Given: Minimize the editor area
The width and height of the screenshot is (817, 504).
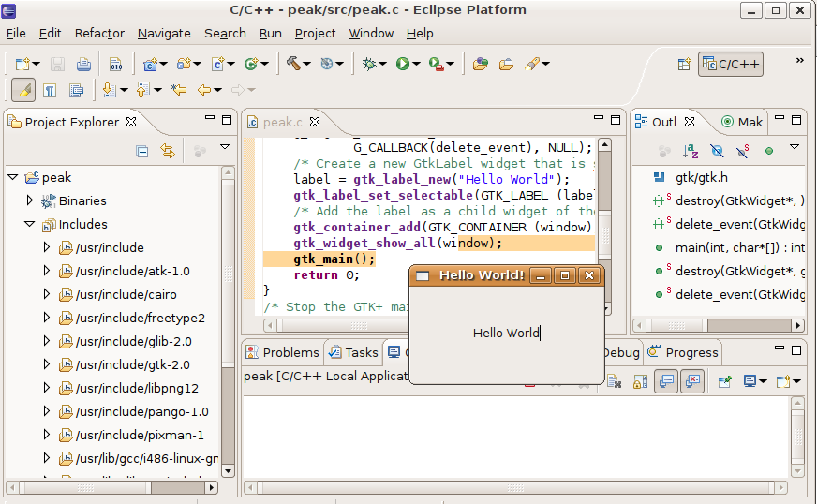Looking at the screenshot, I should click(x=599, y=118).
